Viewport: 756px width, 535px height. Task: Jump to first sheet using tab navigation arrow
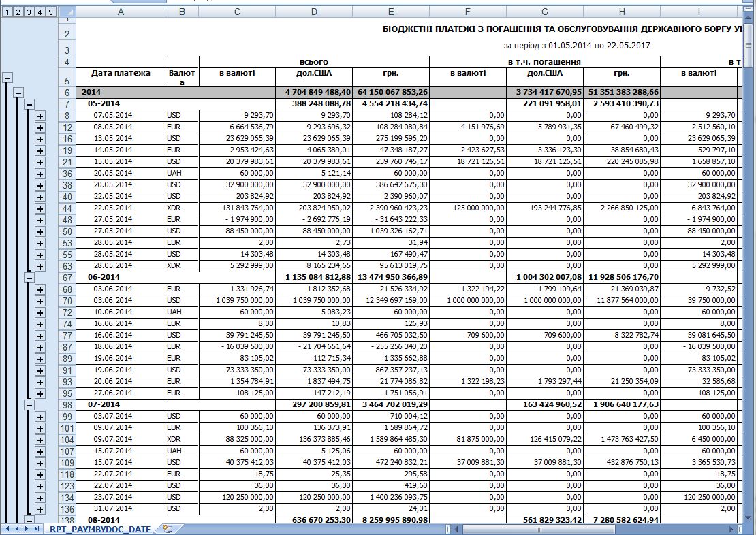tap(7, 529)
